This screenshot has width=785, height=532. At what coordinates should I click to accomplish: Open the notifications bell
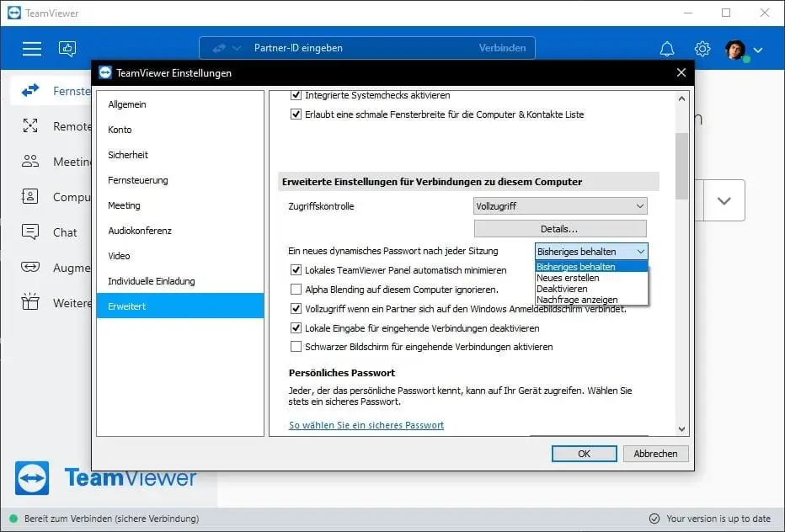[x=667, y=49]
